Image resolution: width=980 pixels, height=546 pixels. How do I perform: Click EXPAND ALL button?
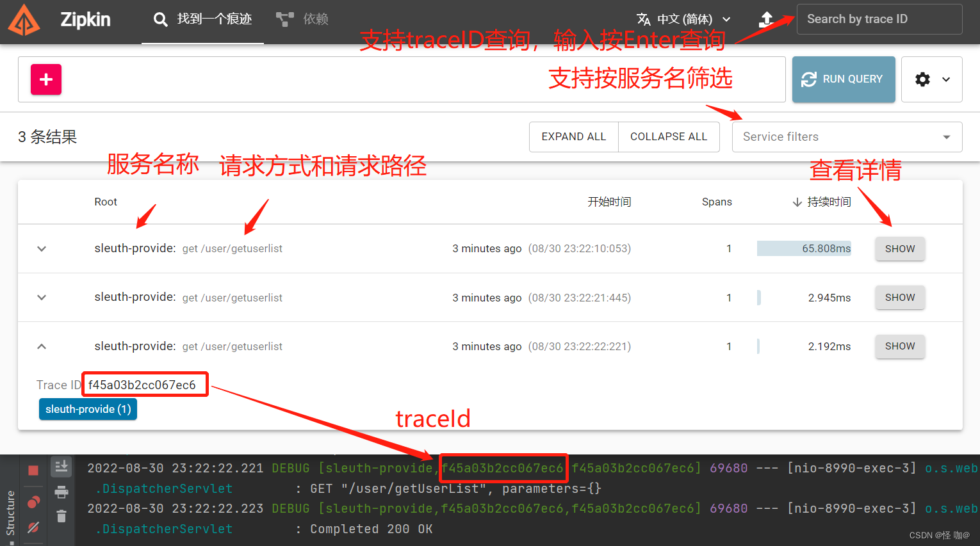click(574, 137)
